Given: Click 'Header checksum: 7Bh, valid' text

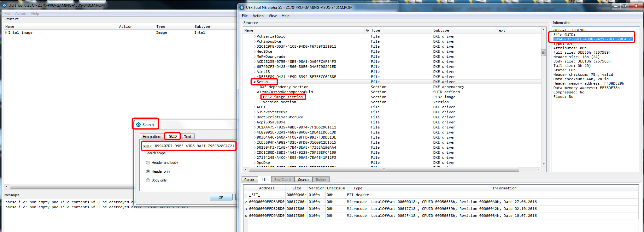Looking at the screenshot, I should tap(583, 74).
